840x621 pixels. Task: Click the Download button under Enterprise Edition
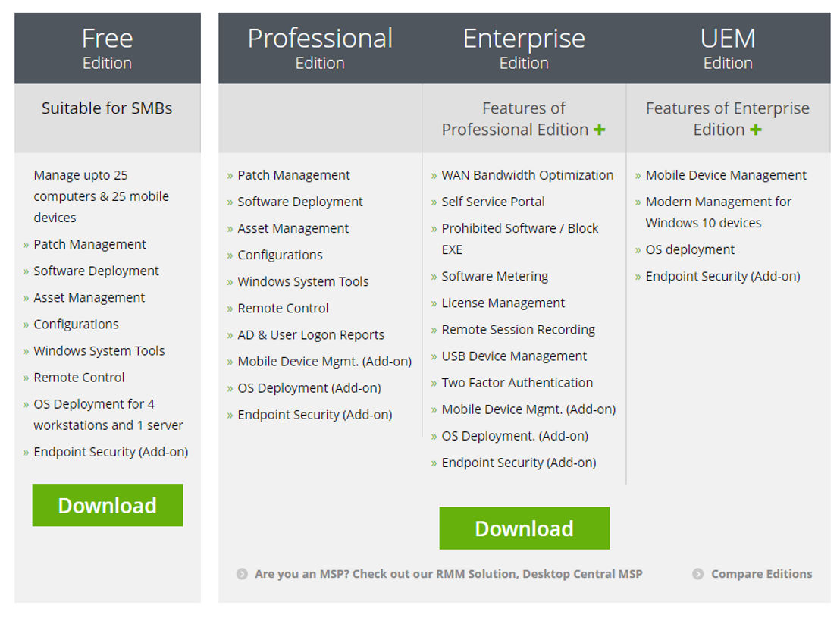point(524,528)
